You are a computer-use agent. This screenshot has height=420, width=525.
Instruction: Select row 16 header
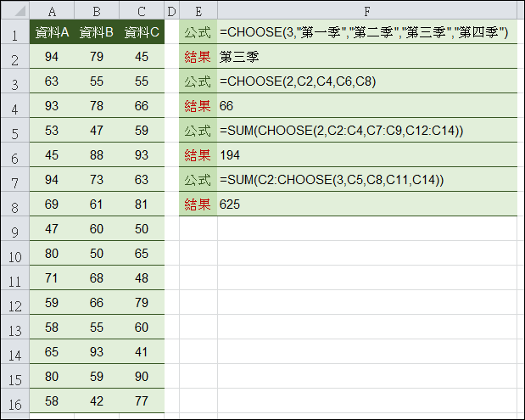click(15, 400)
